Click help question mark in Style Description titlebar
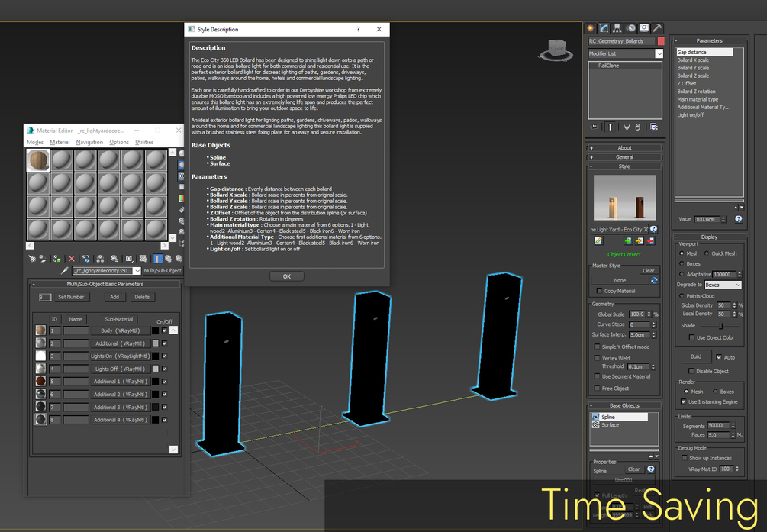 pos(358,29)
